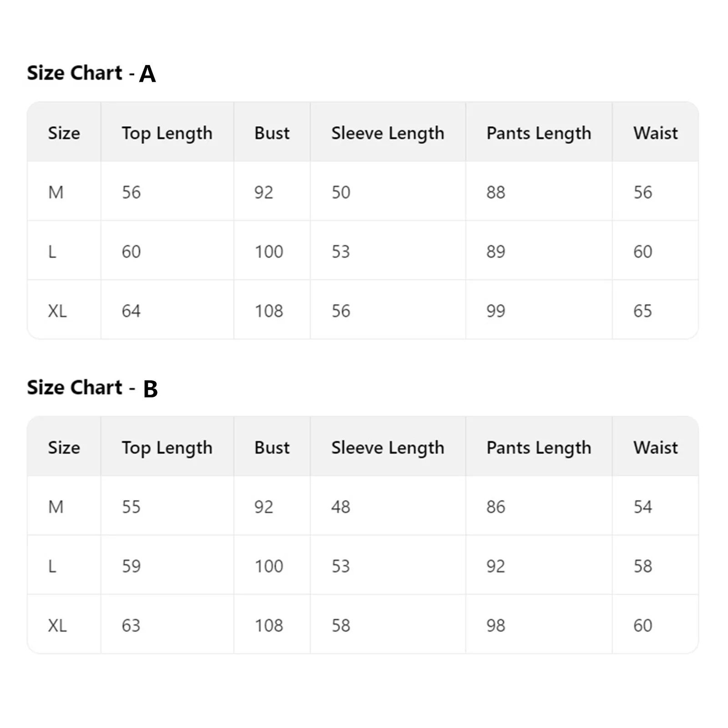Select the Size header in chart B

click(x=64, y=448)
